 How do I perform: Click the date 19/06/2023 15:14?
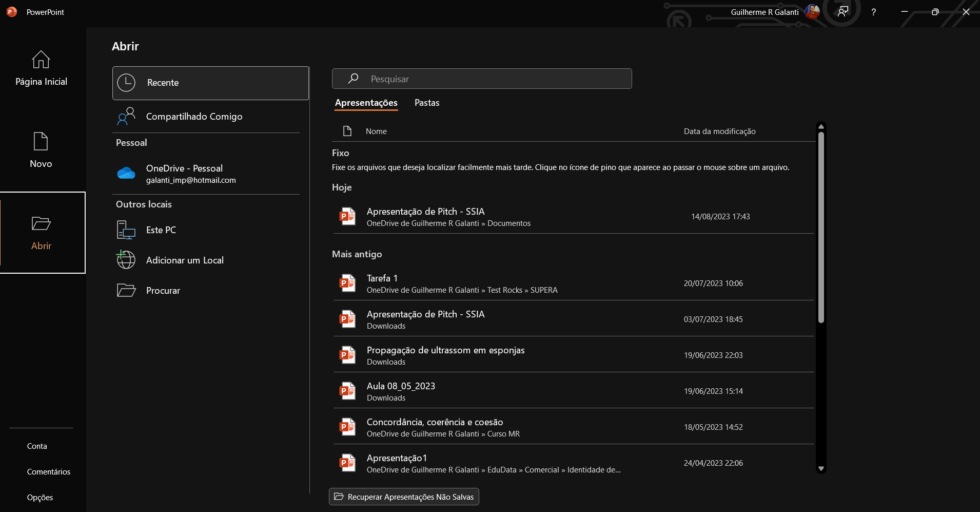tap(713, 391)
